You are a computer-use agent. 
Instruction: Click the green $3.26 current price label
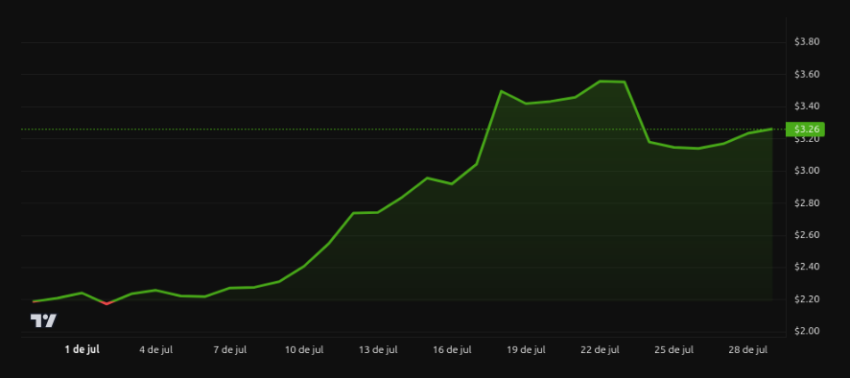click(805, 129)
